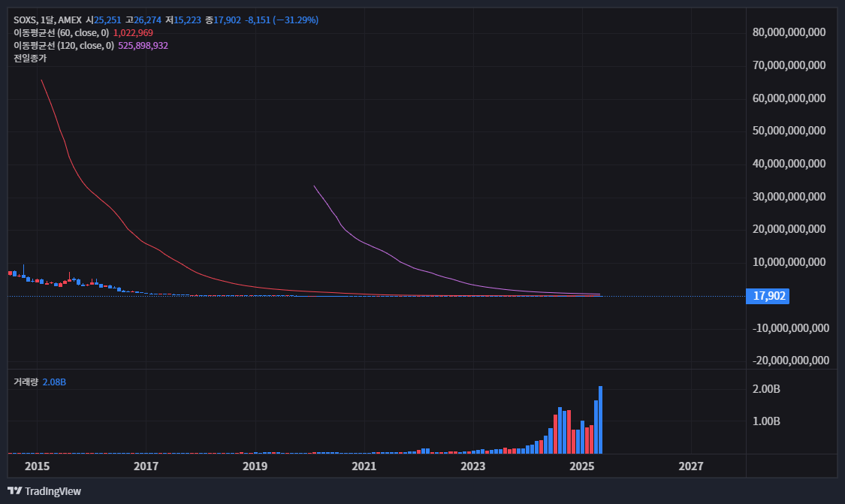Click the 30,000,000,000 price axis label
845x504 pixels.
pos(789,197)
